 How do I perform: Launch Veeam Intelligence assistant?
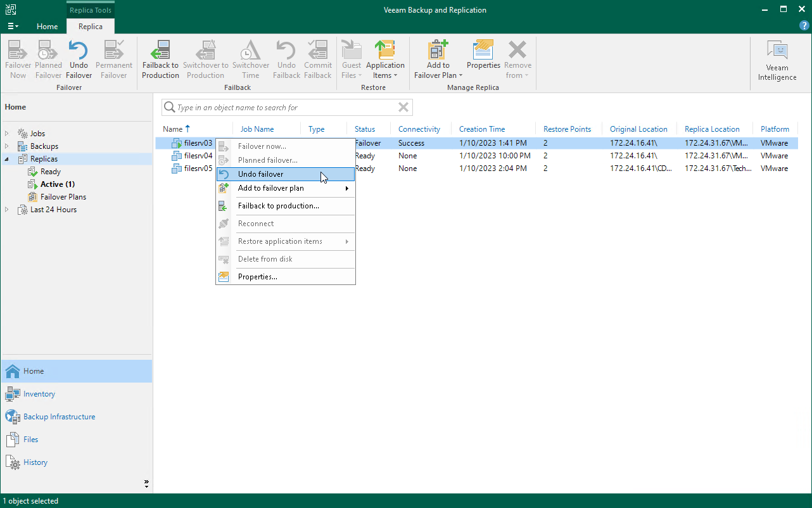(777, 61)
